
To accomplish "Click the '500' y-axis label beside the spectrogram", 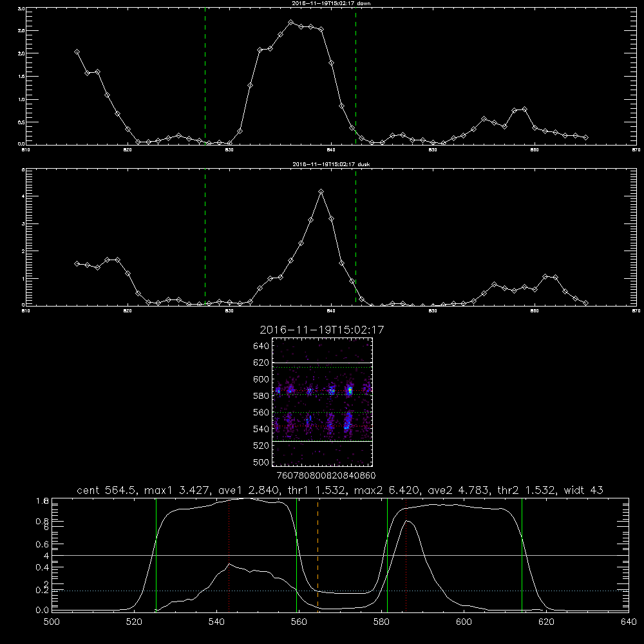I will point(261,462).
